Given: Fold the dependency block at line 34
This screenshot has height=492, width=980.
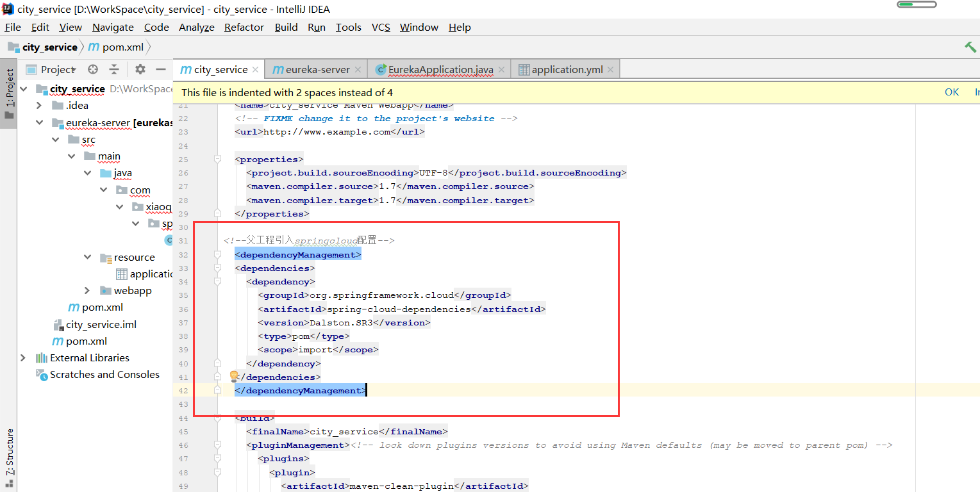Looking at the screenshot, I should (x=218, y=281).
